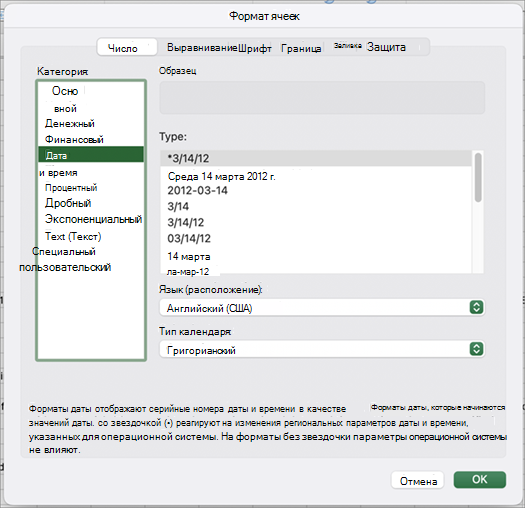
Task: Select the 14 марта date type
Action: coord(189,257)
